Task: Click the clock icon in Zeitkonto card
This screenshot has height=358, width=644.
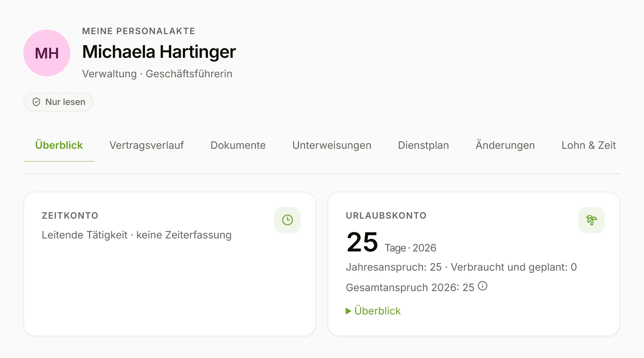Action: point(287,220)
